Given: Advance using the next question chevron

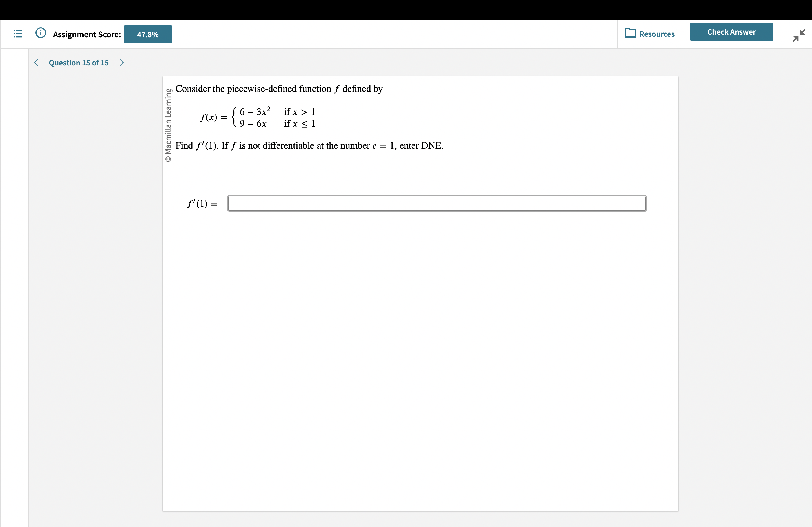Looking at the screenshot, I should coord(122,62).
